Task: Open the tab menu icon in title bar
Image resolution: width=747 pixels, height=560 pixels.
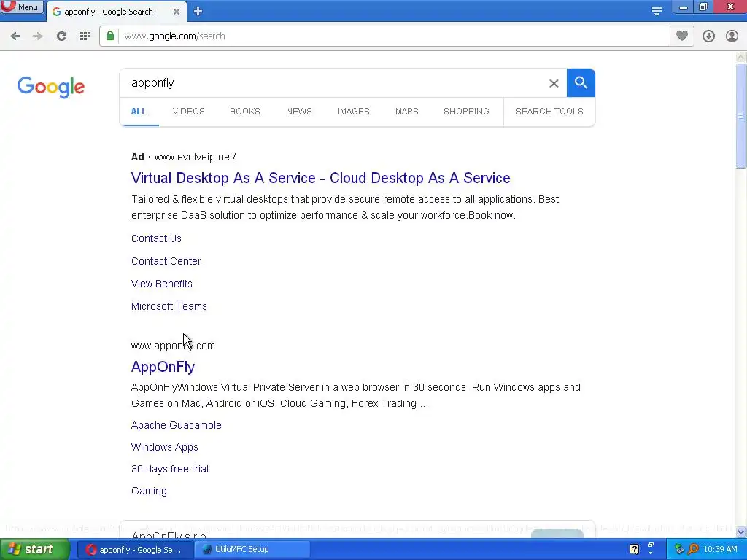Action: click(x=657, y=11)
